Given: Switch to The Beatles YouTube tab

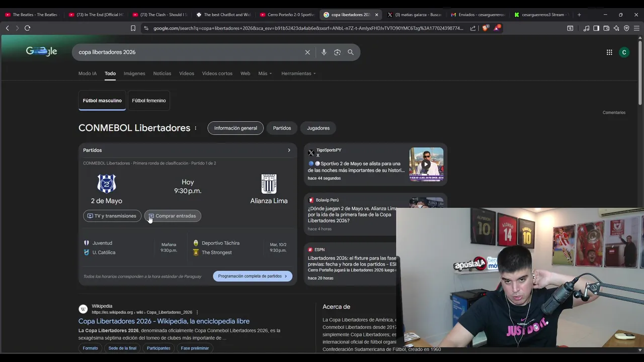Looking at the screenshot, I should click(x=32, y=15).
